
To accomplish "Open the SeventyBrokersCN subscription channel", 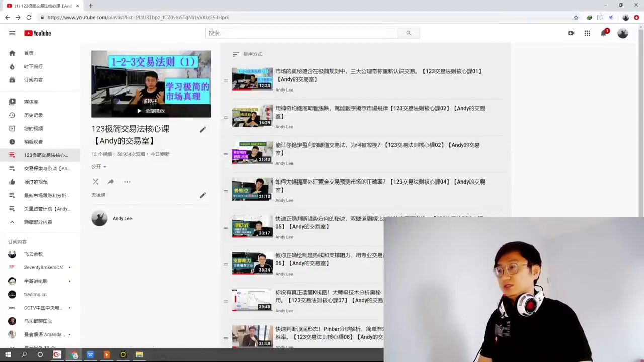I will tap(40, 267).
